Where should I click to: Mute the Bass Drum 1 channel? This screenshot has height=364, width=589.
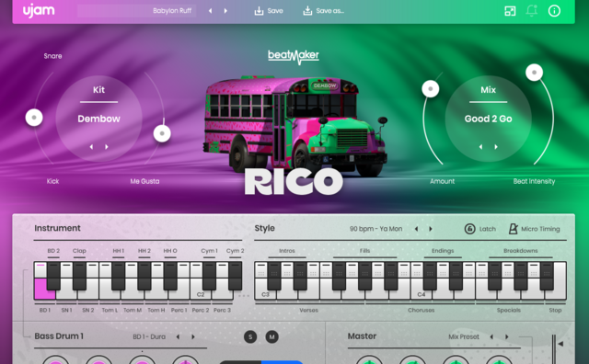(x=272, y=336)
